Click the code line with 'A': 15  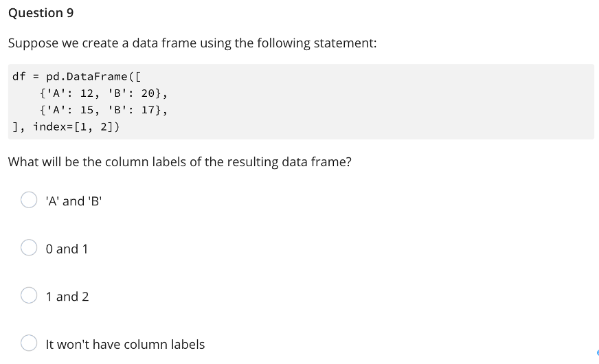point(103,110)
